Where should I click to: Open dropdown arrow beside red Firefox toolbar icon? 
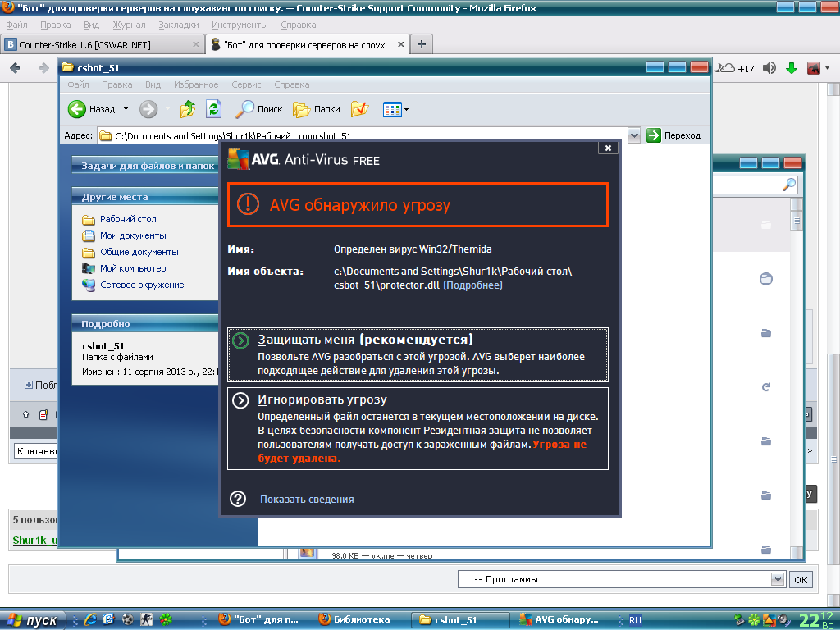(828, 68)
